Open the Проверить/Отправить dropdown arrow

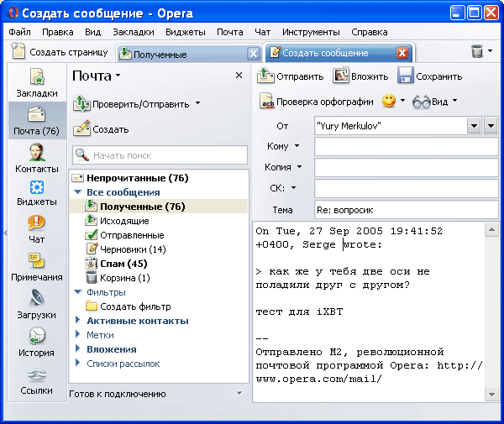(x=197, y=104)
